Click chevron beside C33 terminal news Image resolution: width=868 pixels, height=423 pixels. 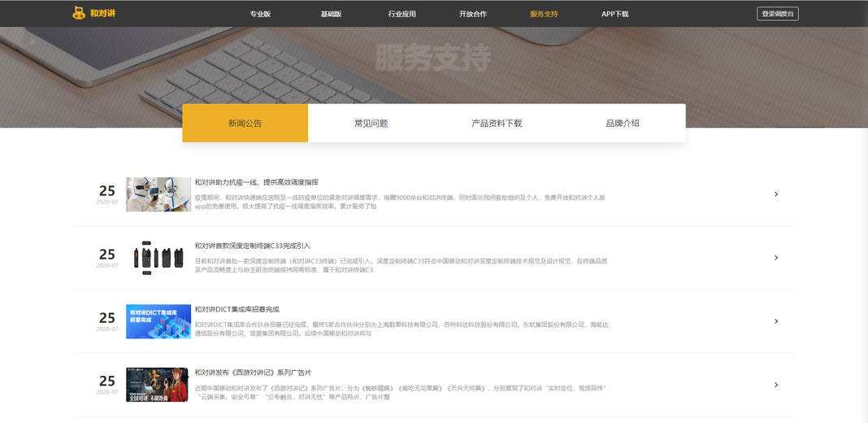point(776,258)
